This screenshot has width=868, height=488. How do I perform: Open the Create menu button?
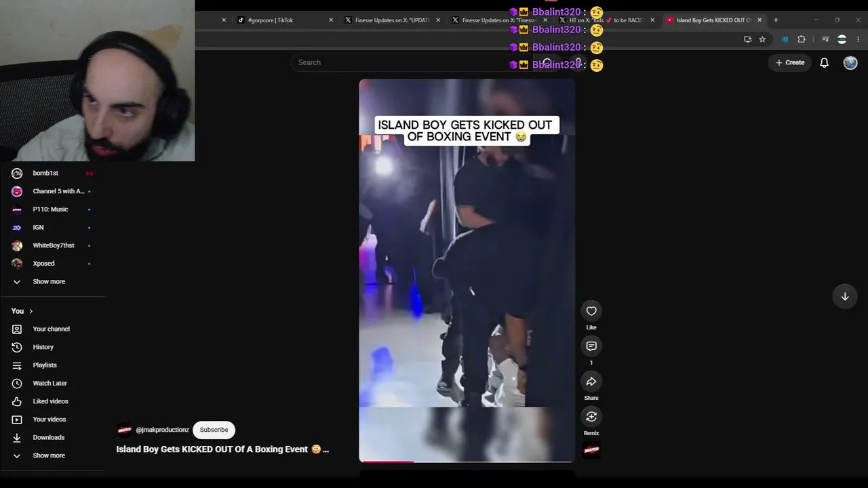click(x=790, y=62)
